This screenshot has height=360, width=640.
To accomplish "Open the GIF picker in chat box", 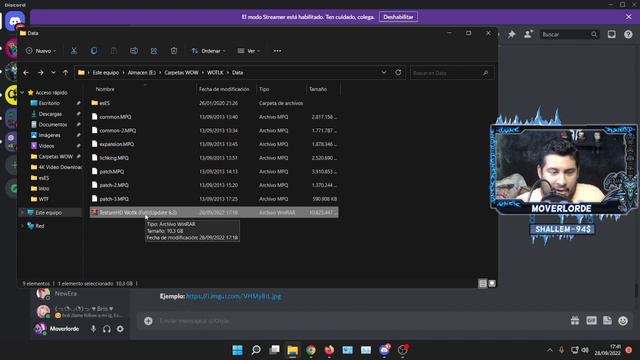I will coord(591,321).
